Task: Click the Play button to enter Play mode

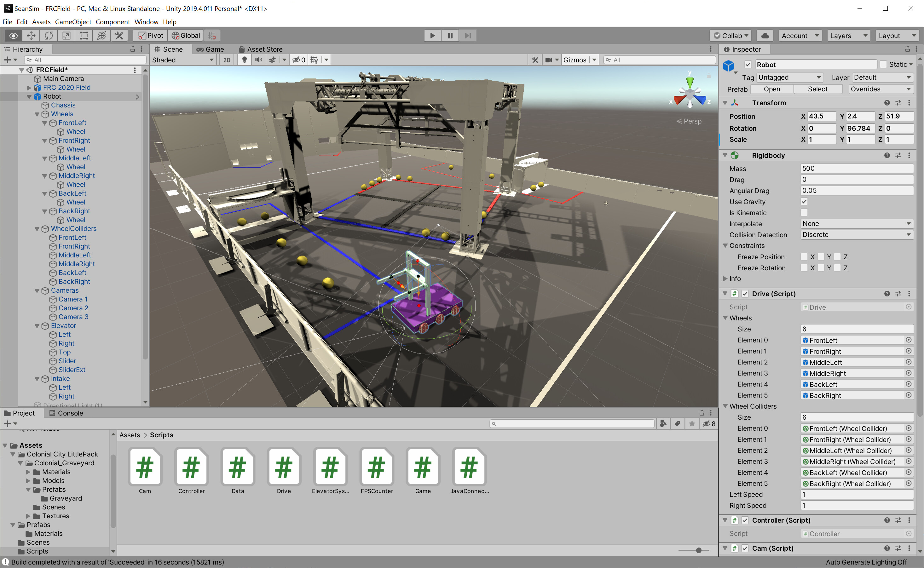Action: tap(432, 35)
